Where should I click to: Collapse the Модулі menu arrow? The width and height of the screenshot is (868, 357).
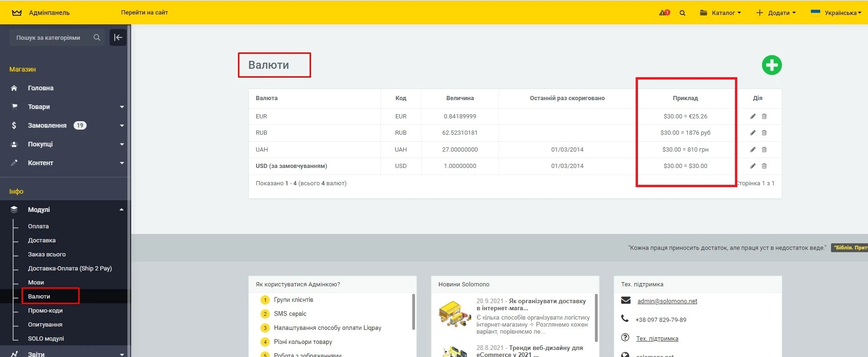pos(122,210)
